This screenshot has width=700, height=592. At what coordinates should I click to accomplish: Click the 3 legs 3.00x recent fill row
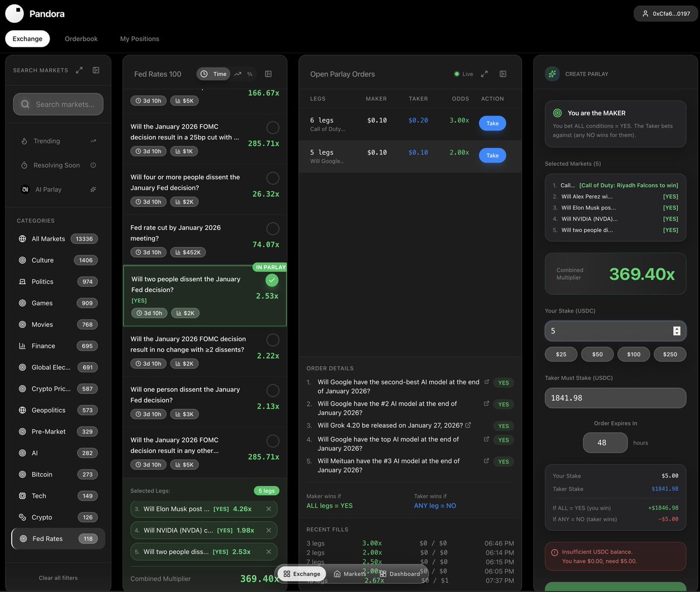pos(410,543)
